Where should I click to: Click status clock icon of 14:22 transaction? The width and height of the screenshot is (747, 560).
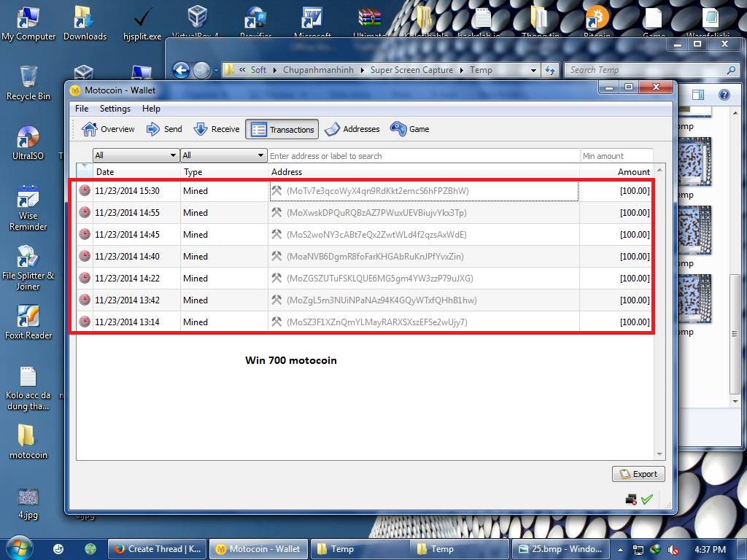(85, 278)
